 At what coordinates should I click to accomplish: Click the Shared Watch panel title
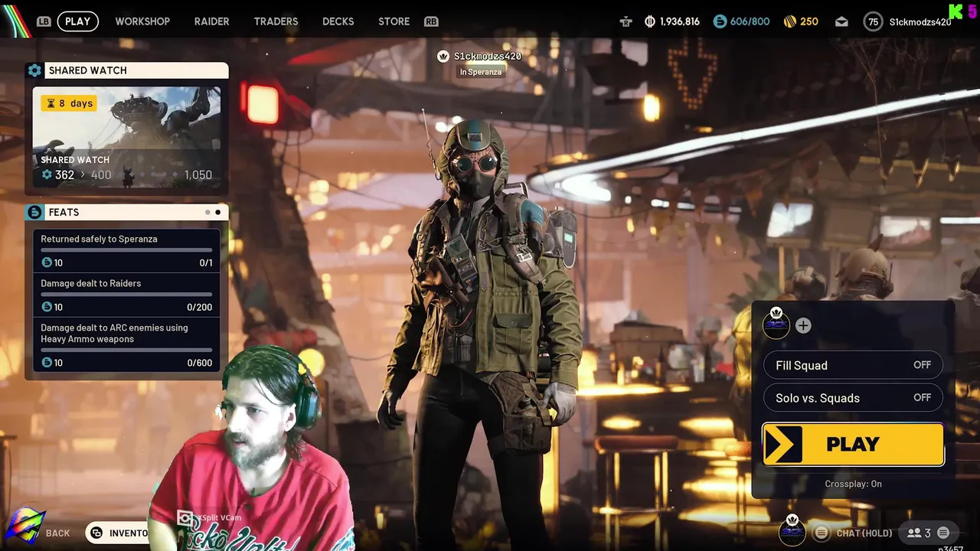coord(88,70)
